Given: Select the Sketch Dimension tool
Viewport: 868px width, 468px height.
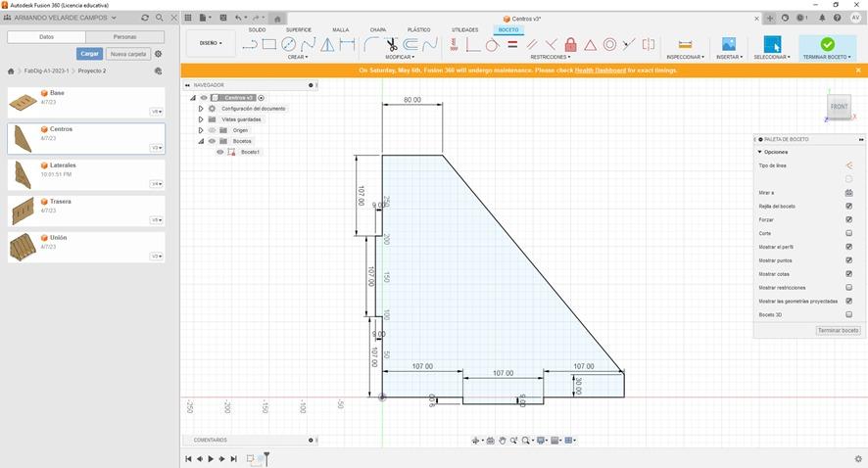Looking at the screenshot, I should coord(347,44).
